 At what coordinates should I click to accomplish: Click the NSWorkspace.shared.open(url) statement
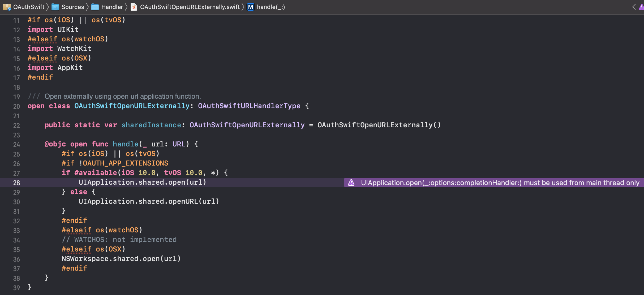pyautogui.click(x=121, y=259)
